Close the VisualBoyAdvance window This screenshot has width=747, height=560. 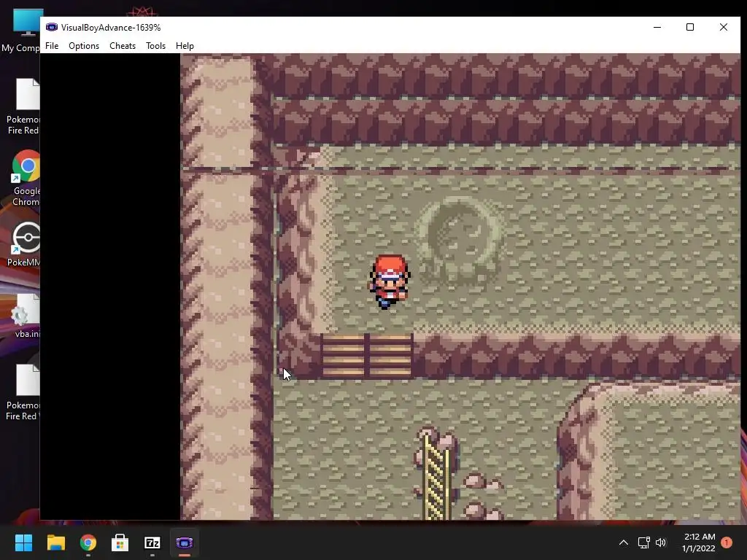coord(723,27)
